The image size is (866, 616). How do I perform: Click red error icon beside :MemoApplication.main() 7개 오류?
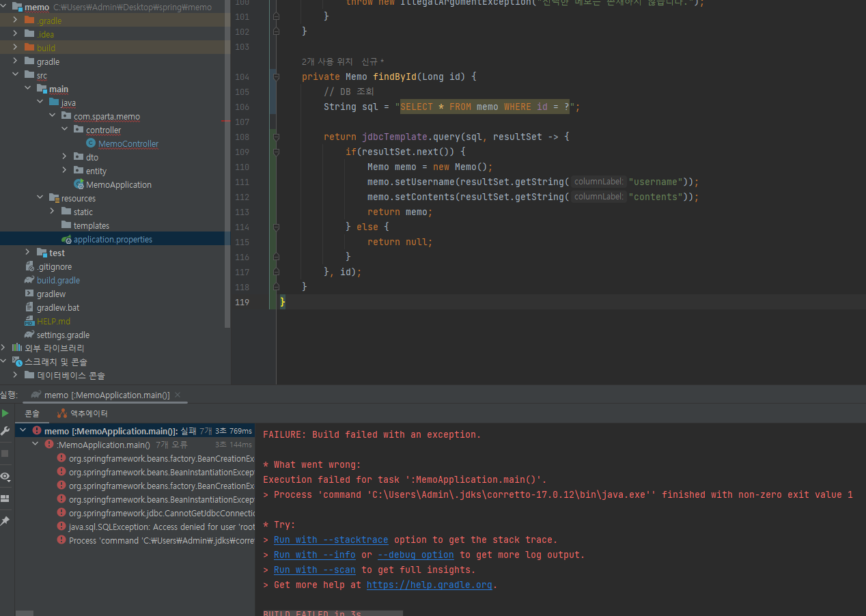(49, 445)
